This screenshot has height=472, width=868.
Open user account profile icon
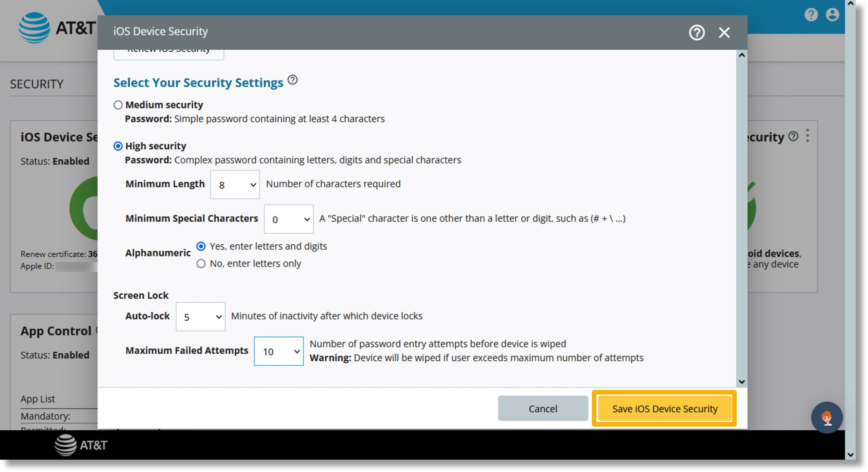pos(832,15)
